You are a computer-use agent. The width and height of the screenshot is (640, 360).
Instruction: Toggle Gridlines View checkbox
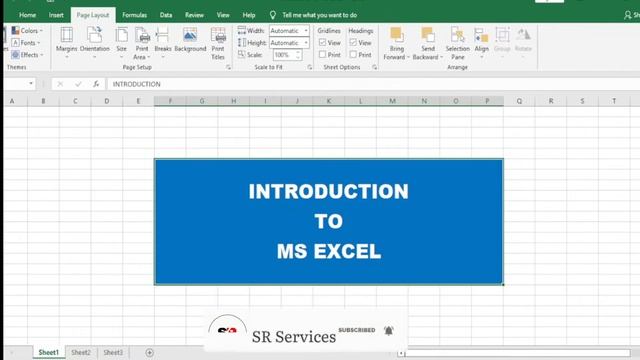click(322, 42)
